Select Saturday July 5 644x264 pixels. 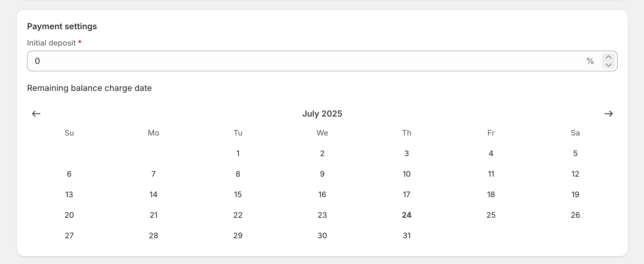(575, 154)
